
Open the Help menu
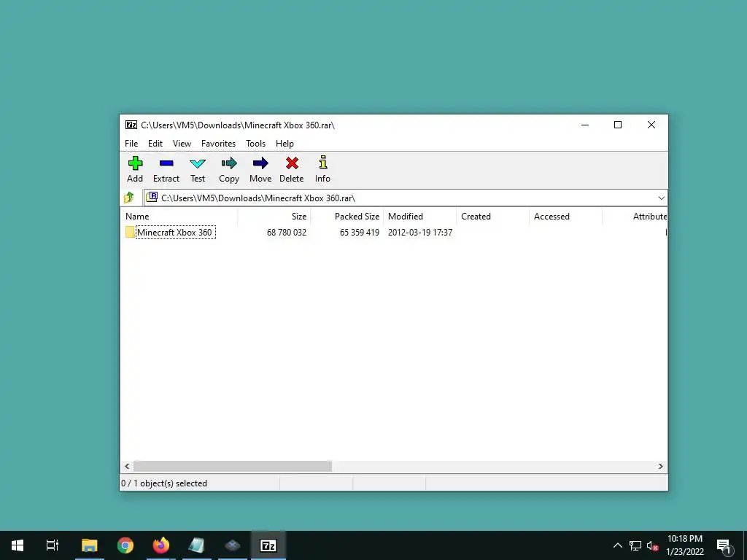[x=285, y=144]
